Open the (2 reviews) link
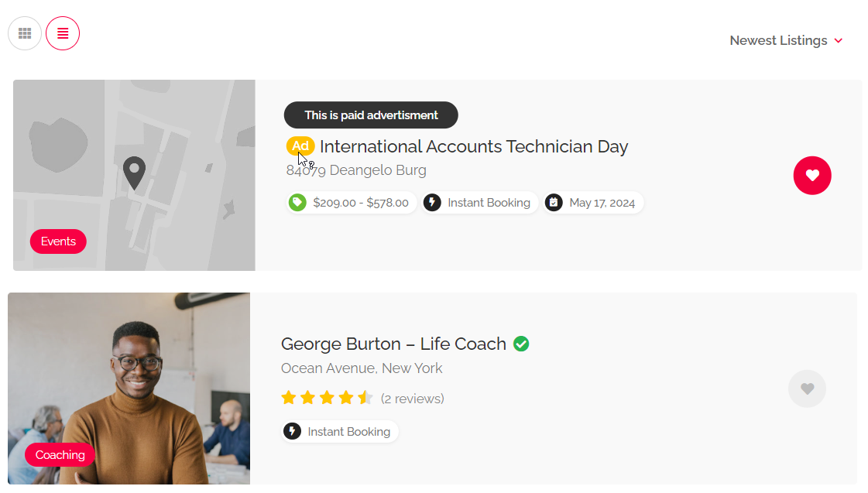Screen dimensions: 868x493 point(413,399)
